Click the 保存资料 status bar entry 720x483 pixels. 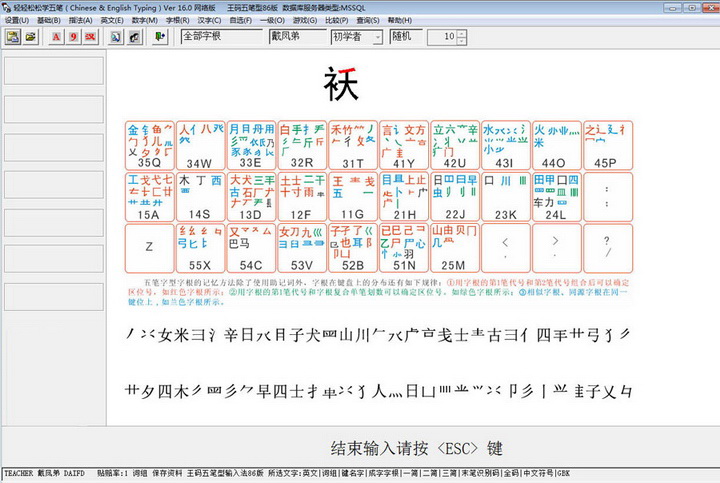(167, 473)
